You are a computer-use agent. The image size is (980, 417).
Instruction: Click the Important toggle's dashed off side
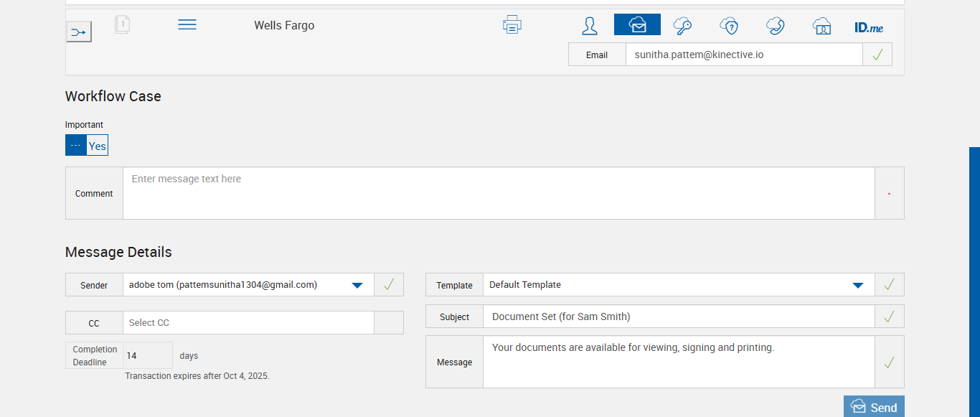pos(76,146)
